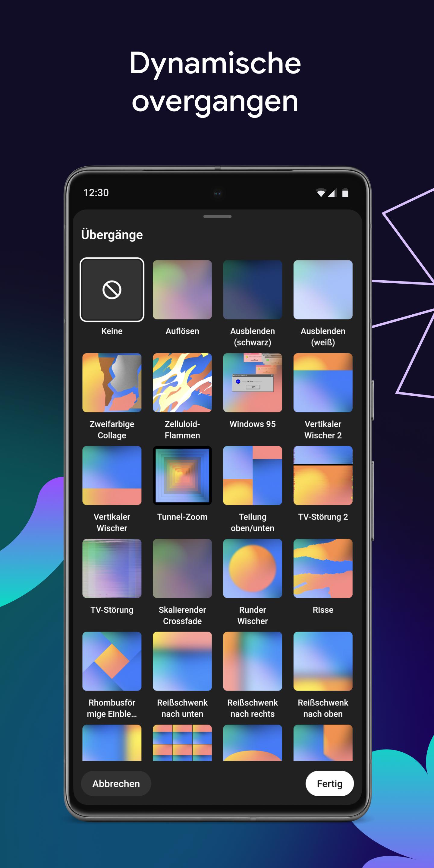Tap the Risse label text
Viewport: 434px width, 868px height.
(x=323, y=609)
